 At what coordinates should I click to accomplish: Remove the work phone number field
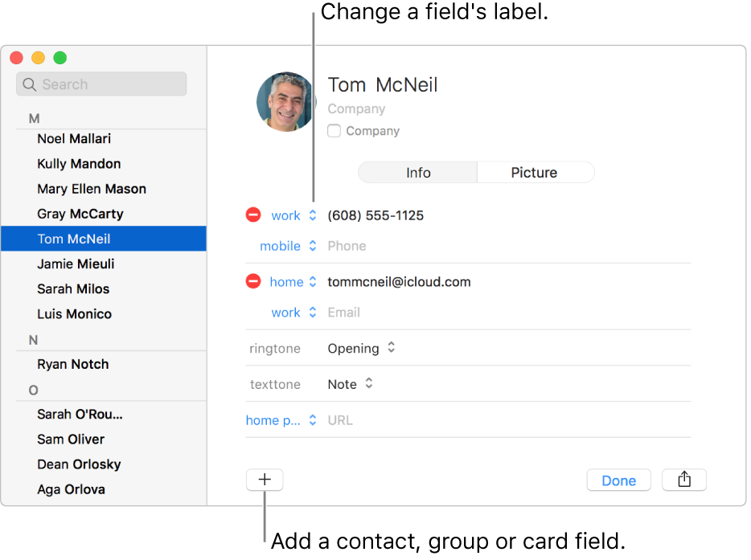[x=253, y=215]
